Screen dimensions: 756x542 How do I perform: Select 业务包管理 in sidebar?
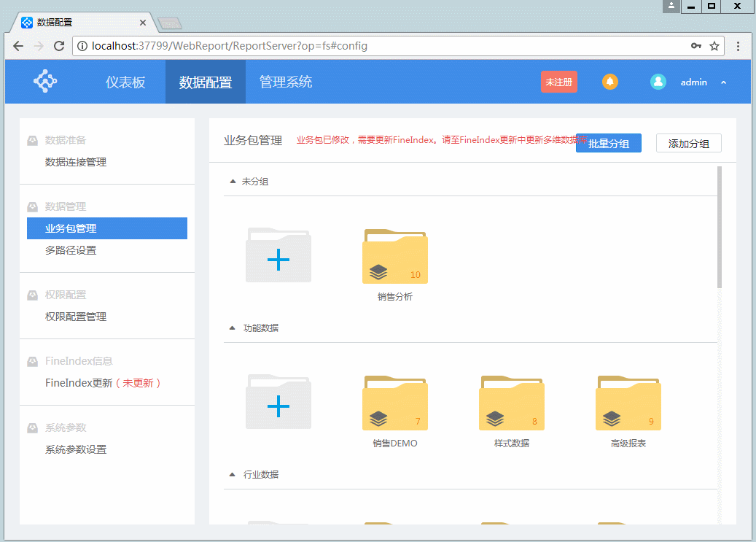(x=107, y=228)
